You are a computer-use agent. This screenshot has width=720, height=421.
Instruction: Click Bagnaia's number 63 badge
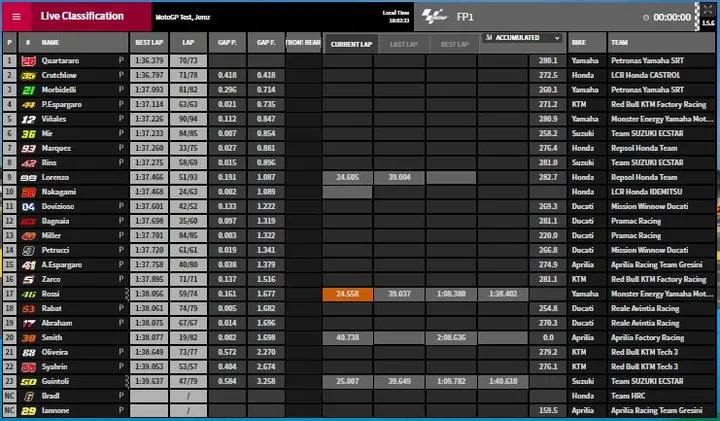pyautogui.click(x=28, y=221)
